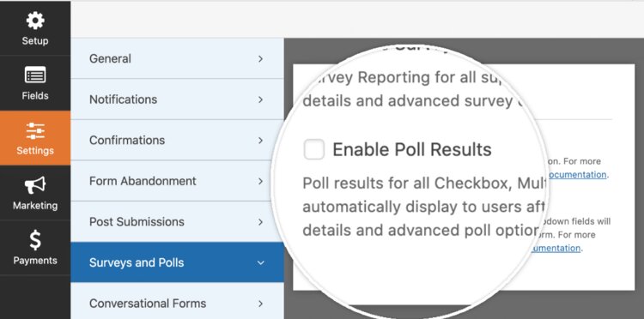The width and height of the screenshot is (644, 319).
Task: Collapse the Surveys and Polls chevron
Action: pos(260,262)
